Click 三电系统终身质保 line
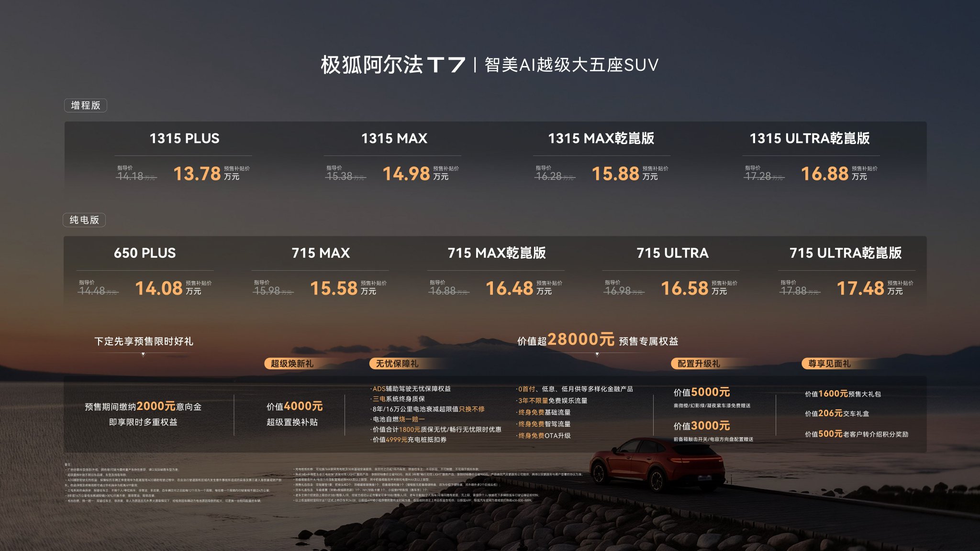Image resolution: width=980 pixels, height=551 pixels. [398, 399]
